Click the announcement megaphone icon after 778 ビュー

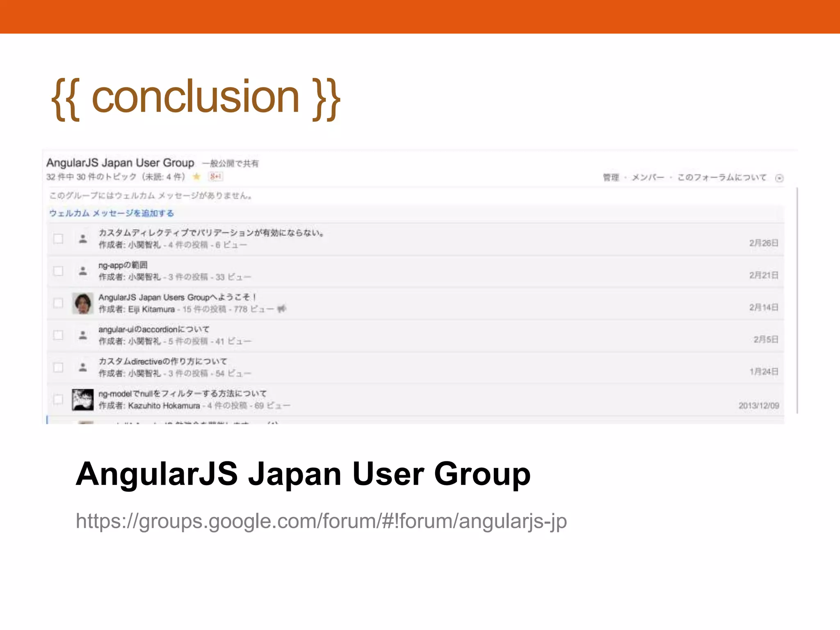coord(281,309)
